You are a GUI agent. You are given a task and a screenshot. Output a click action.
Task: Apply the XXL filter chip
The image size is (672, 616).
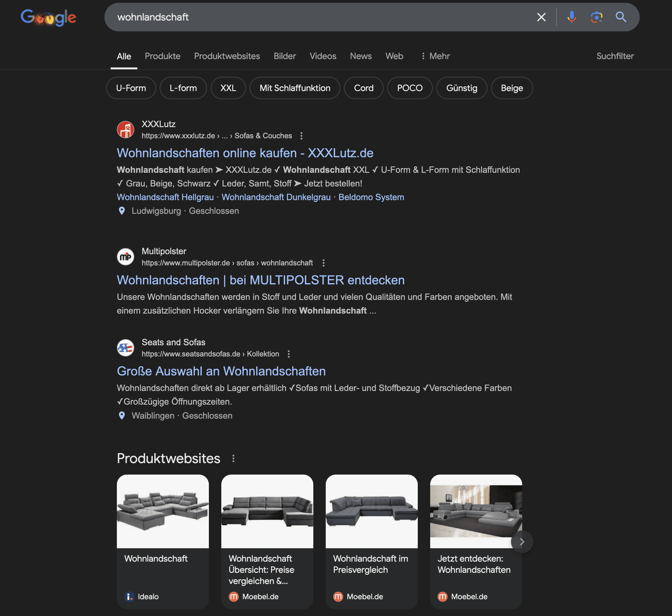[x=228, y=88]
